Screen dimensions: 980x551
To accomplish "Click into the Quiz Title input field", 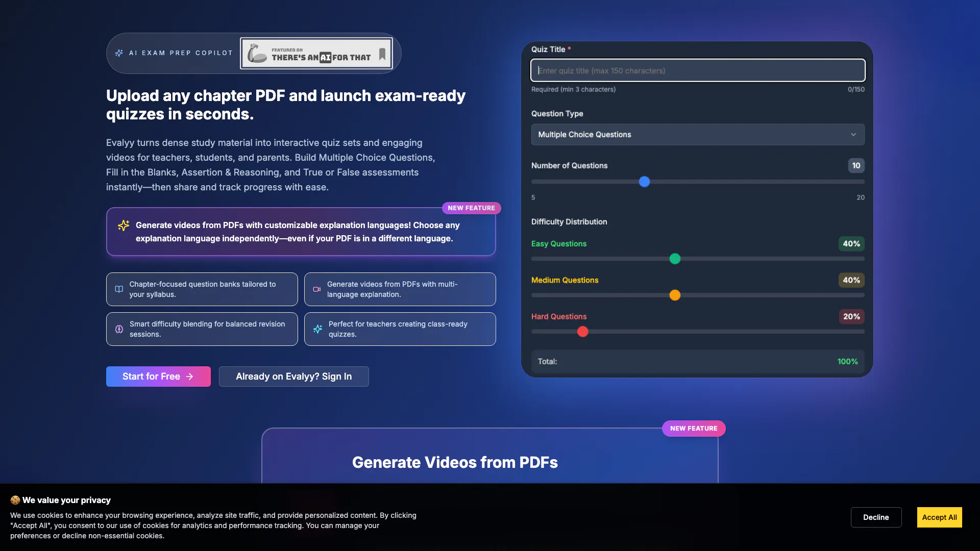I will [697, 71].
